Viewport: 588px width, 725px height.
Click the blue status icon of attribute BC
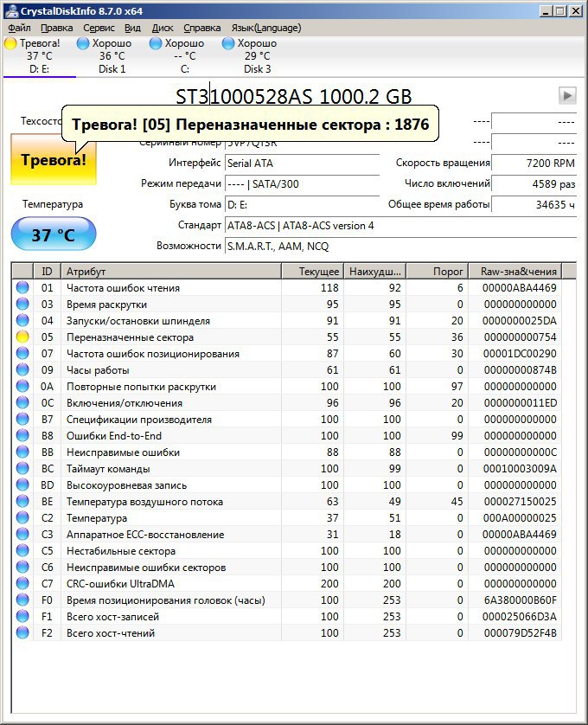coord(22,468)
